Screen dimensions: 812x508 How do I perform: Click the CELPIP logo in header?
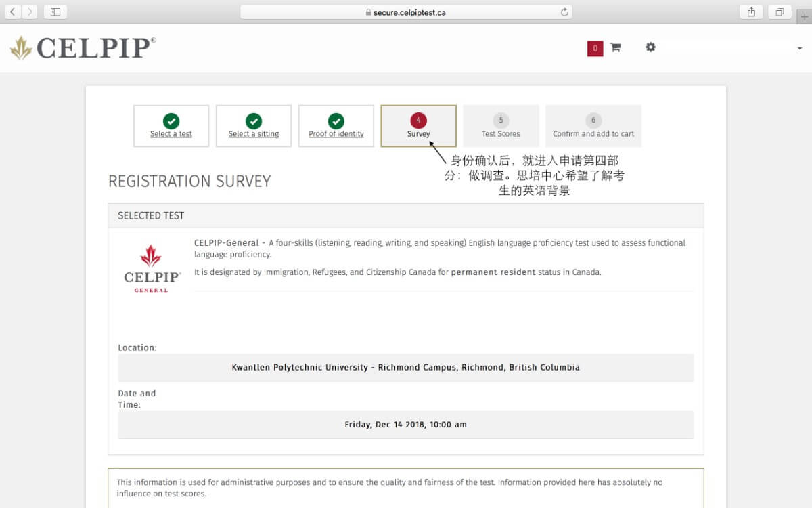83,47
